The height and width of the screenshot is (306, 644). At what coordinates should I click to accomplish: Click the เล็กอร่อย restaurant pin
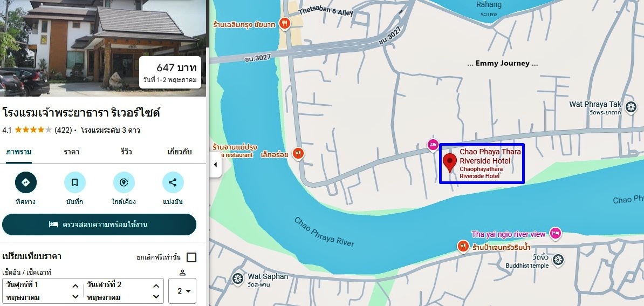coord(298,154)
